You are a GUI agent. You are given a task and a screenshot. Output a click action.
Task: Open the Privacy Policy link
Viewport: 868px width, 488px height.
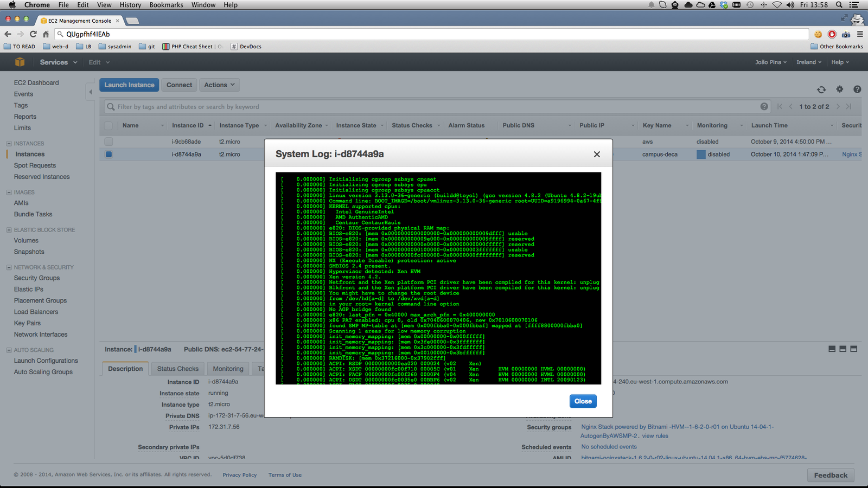point(240,475)
